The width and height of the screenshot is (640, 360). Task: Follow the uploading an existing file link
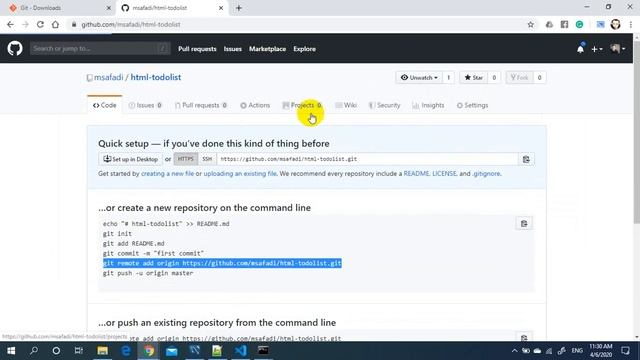(240, 173)
